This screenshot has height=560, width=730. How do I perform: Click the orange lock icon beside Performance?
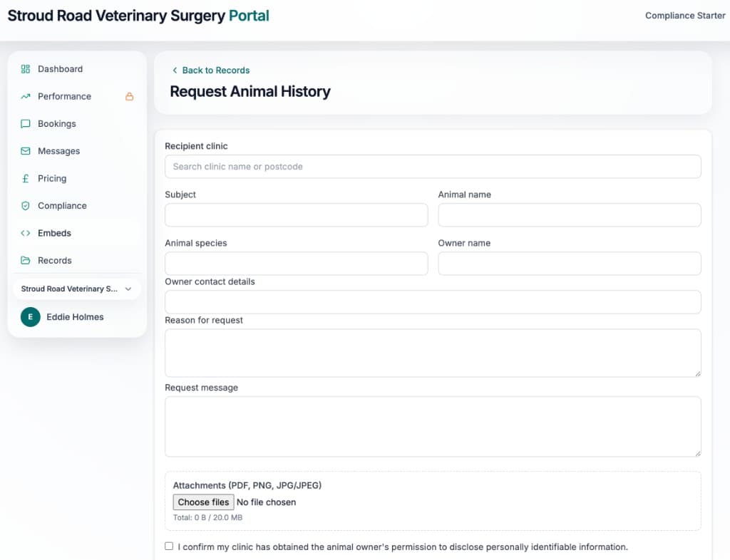point(129,96)
